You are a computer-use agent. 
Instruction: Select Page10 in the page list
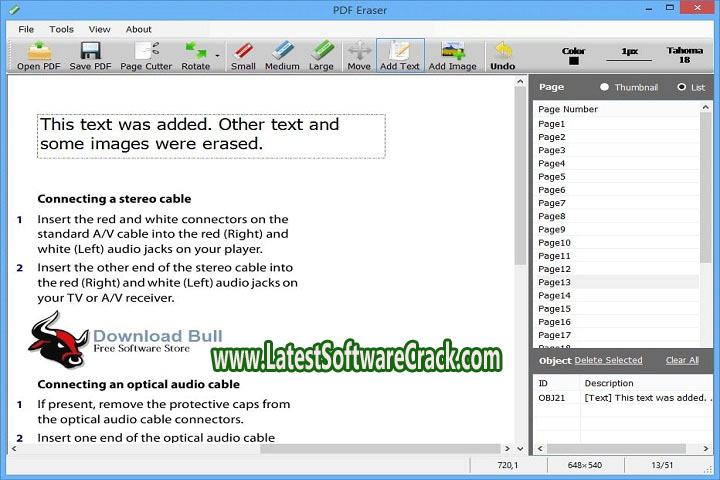618,243
